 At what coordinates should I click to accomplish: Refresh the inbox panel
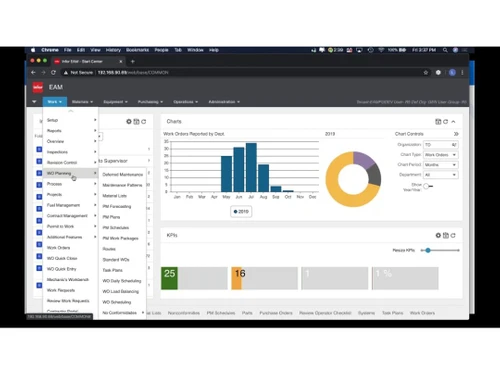(x=144, y=122)
